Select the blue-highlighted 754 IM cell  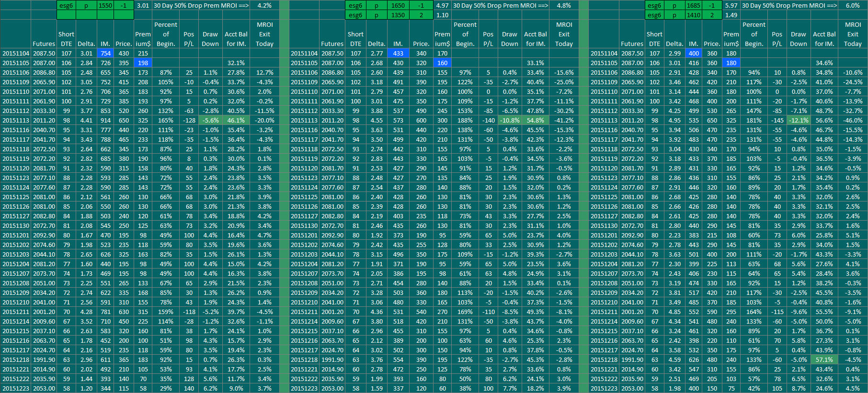pyautogui.click(x=105, y=54)
